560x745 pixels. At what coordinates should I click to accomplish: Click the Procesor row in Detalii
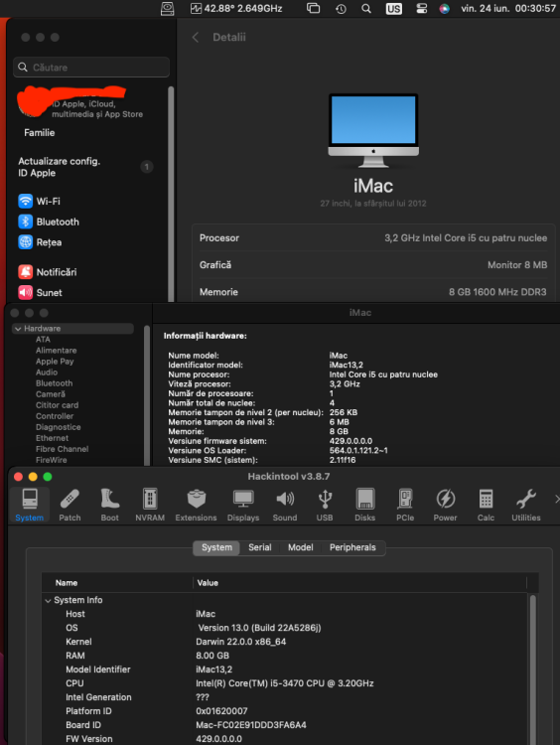(373, 237)
